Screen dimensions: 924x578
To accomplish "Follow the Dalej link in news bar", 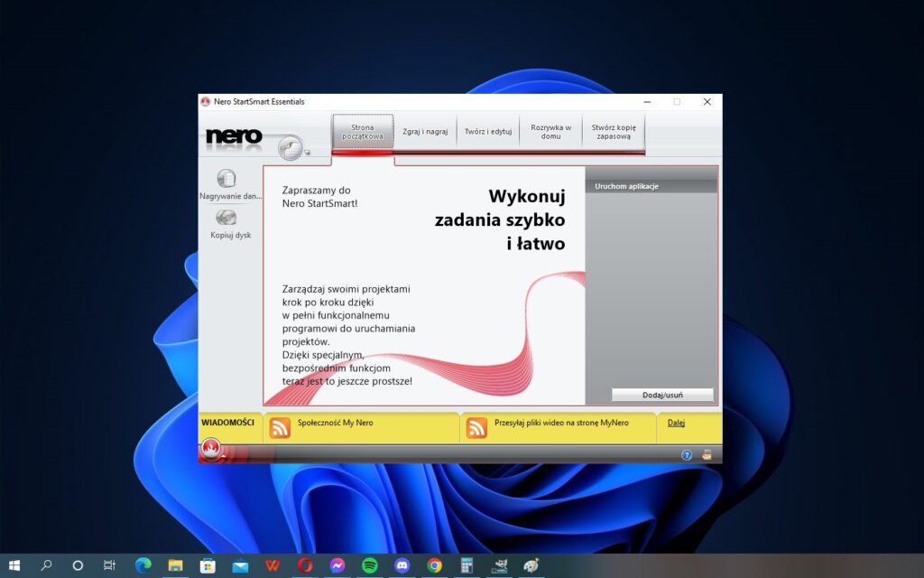I will 676,423.
